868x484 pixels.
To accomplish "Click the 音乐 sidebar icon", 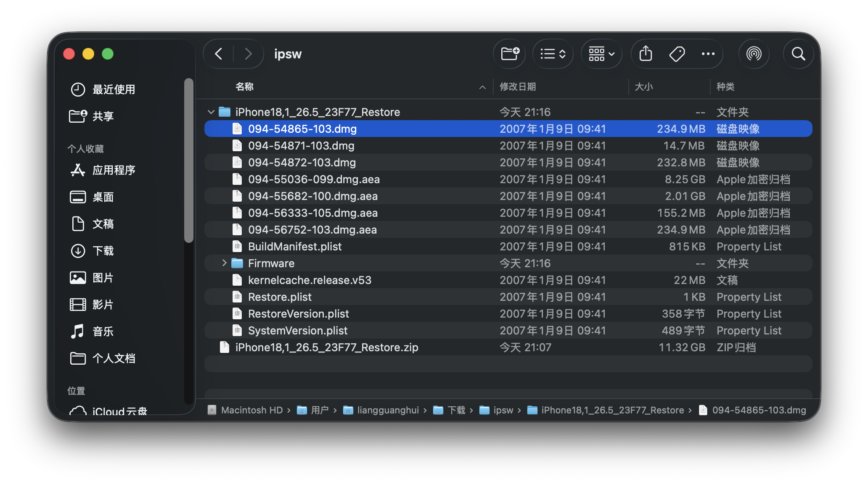I will pos(78,331).
